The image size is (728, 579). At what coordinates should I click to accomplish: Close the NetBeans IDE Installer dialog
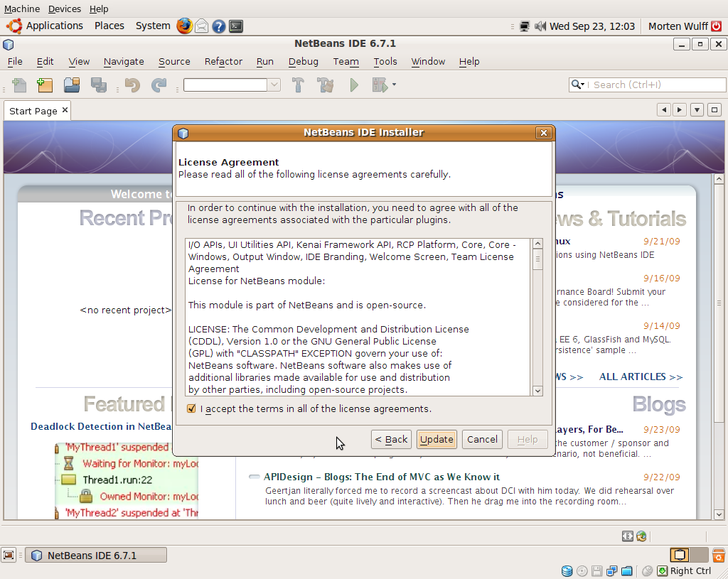(544, 133)
